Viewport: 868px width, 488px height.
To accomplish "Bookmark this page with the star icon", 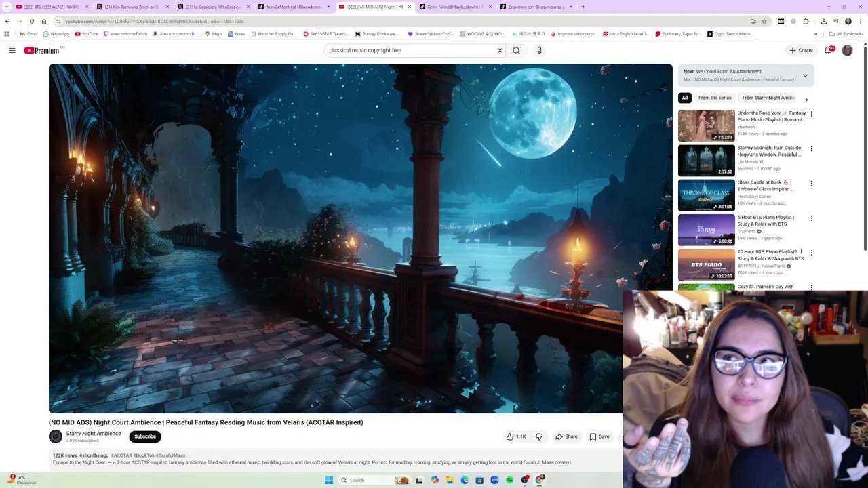I will [764, 21].
